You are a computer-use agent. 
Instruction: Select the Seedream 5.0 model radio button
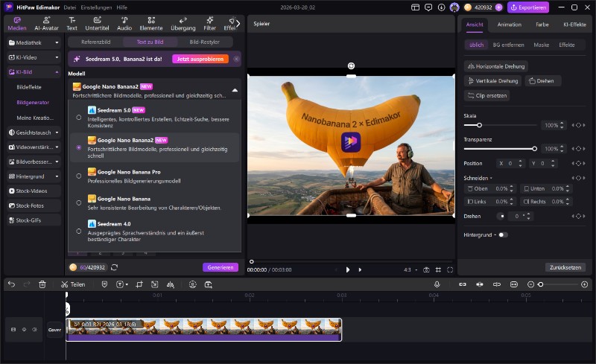(79, 118)
